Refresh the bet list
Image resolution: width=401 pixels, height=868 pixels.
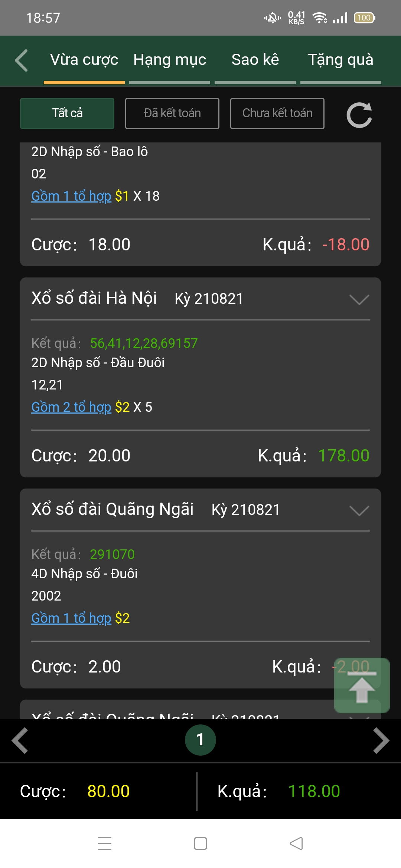(x=359, y=115)
